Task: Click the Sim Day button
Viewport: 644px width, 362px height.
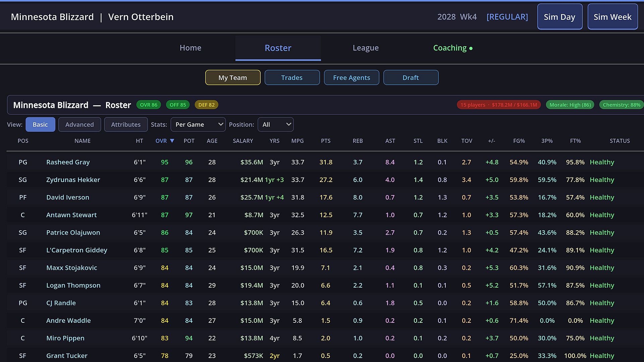Action: pos(560,17)
